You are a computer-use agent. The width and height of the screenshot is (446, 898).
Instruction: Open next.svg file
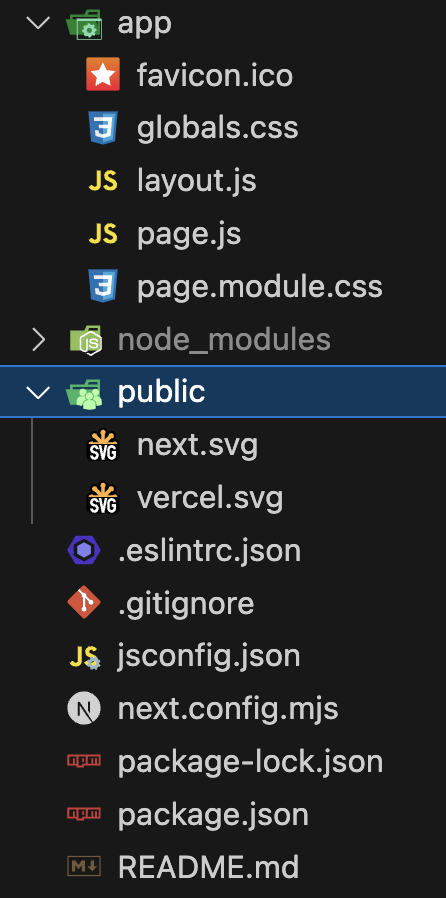pyautogui.click(x=197, y=445)
